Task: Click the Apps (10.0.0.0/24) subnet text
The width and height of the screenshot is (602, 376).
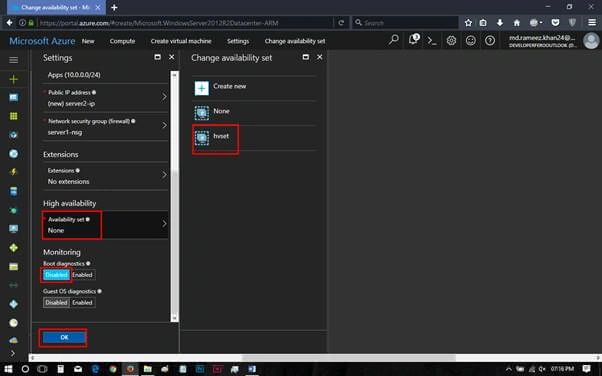Action: pos(74,75)
